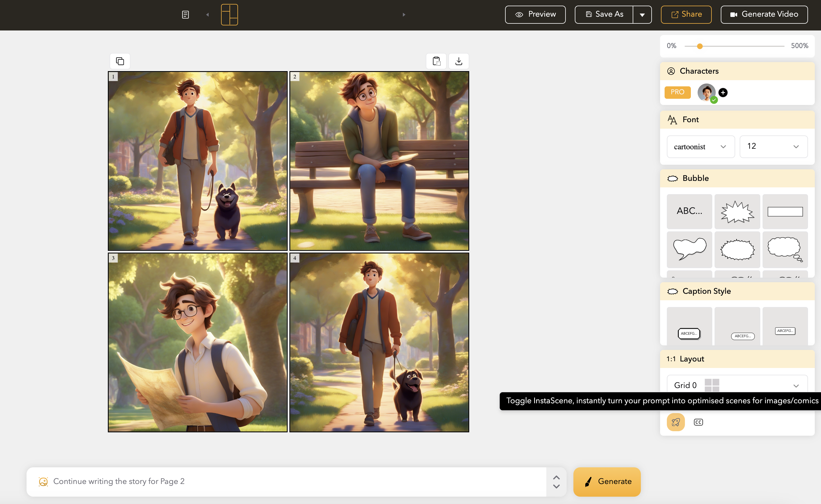Click the Share button
The height and width of the screenshot is (504, 821).
tap(686, 15)
